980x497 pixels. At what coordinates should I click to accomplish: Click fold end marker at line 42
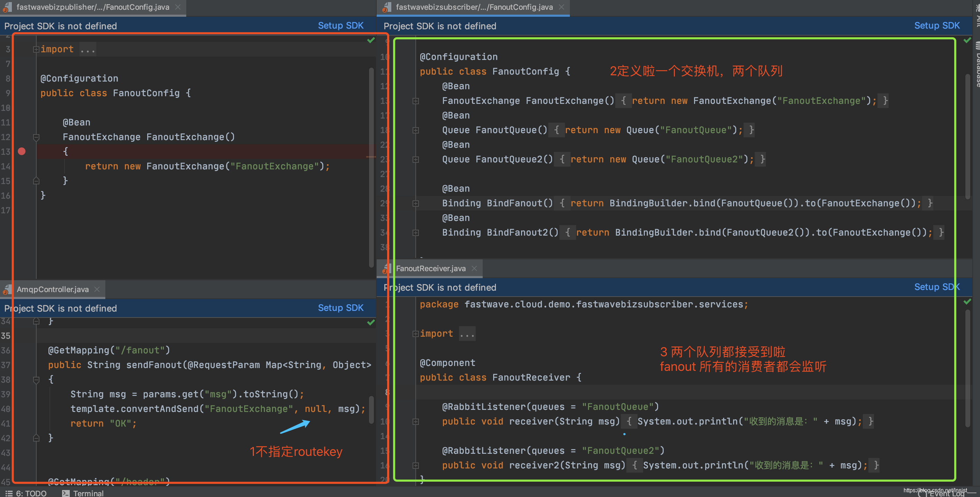[x=36, y=438]
